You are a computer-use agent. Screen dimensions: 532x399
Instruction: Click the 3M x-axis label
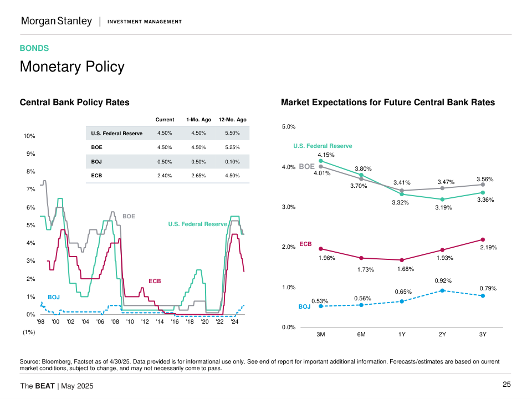point(320,335)
